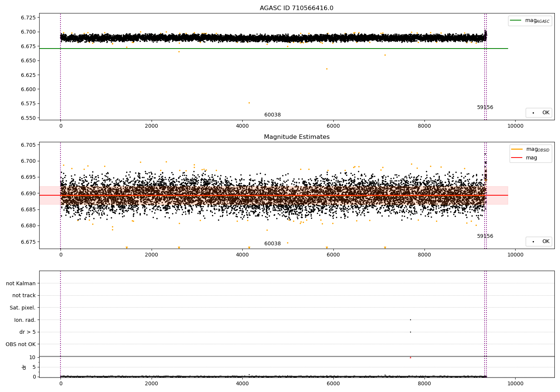Select the OK legend in top plot
The height and width of the screenshot is (392, 560).
coord(539,113)
